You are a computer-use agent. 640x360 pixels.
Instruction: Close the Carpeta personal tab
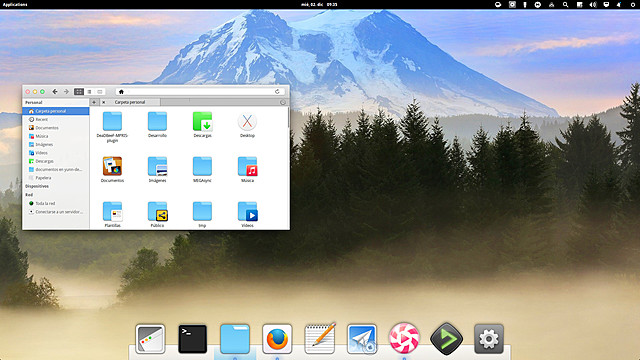point(104,102)
